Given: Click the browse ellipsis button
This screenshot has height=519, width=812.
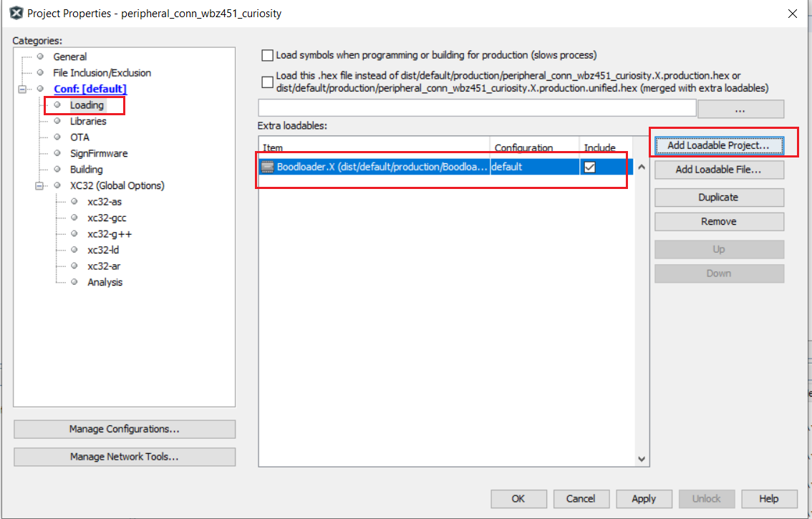Looking at the screenshot, I should [740, 109].
